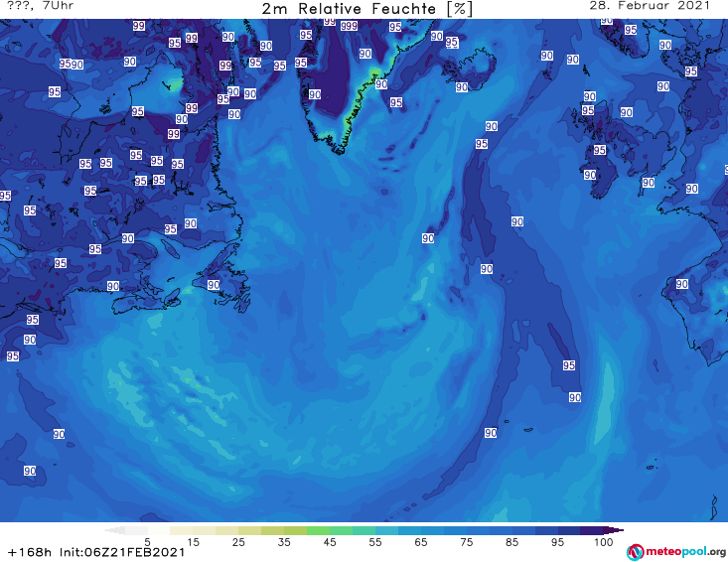Click the legend value '15'
The width and height of the screenshot is (728, 562).
point(193,541)
